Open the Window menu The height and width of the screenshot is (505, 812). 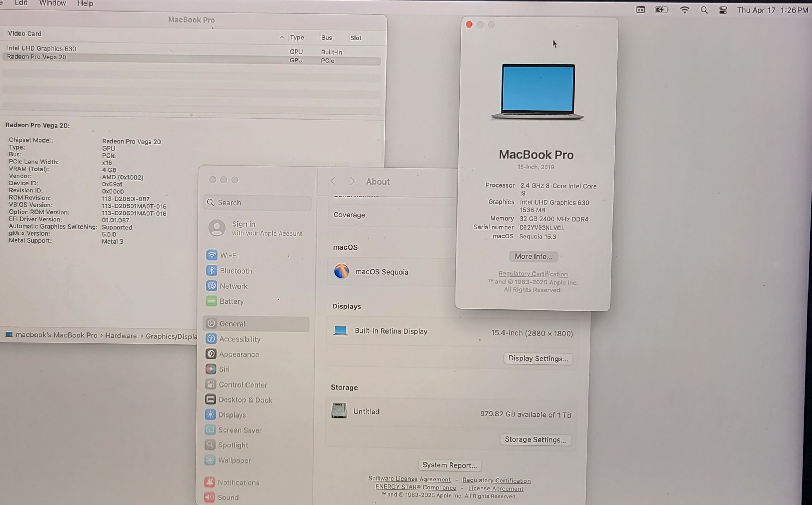(x=52, y=3)
